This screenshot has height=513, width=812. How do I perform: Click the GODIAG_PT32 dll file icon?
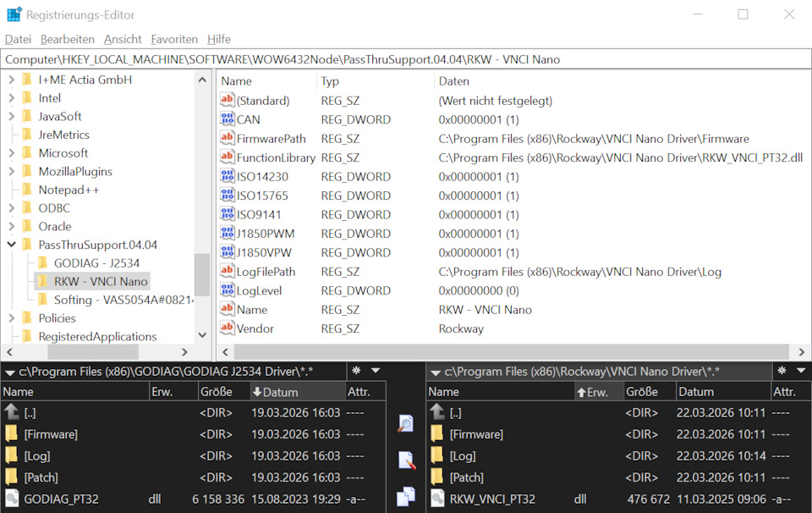12,499
